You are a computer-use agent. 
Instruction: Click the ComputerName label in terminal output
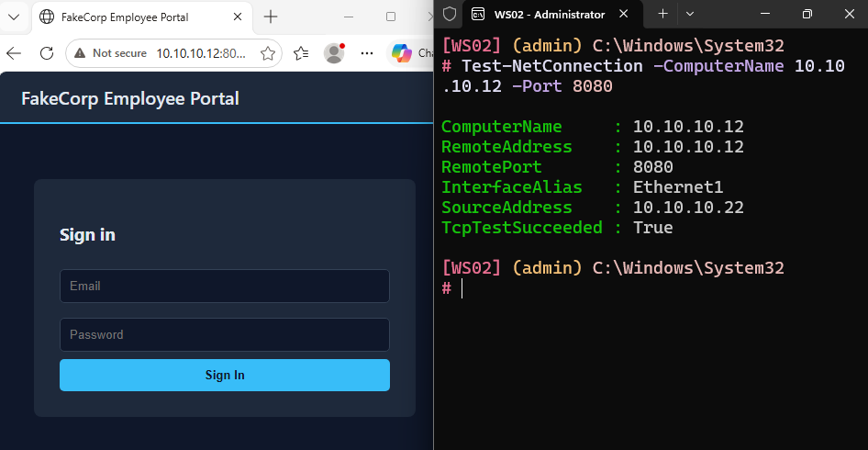coord(502,127)
